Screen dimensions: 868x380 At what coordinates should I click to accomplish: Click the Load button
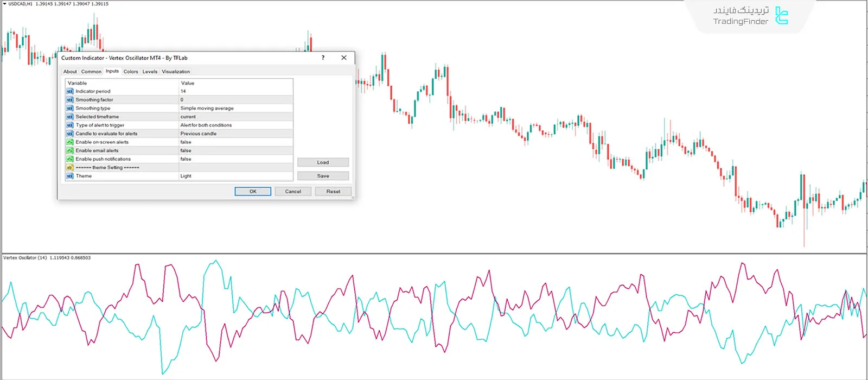[323, 162]
